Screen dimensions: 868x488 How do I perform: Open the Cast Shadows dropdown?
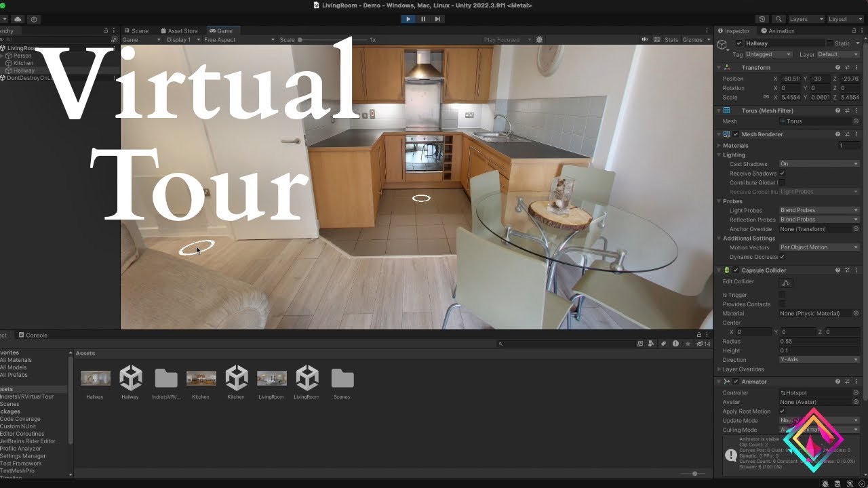pos(819,164)
